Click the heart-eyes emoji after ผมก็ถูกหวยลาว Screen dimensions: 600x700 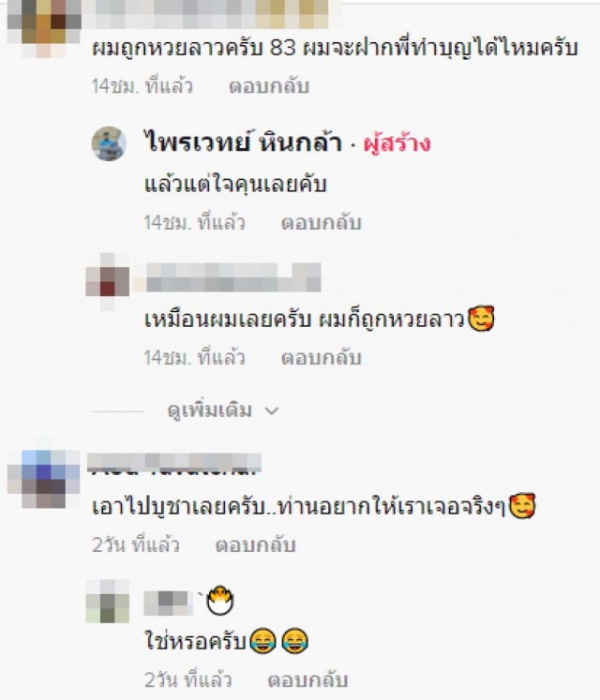481,319
